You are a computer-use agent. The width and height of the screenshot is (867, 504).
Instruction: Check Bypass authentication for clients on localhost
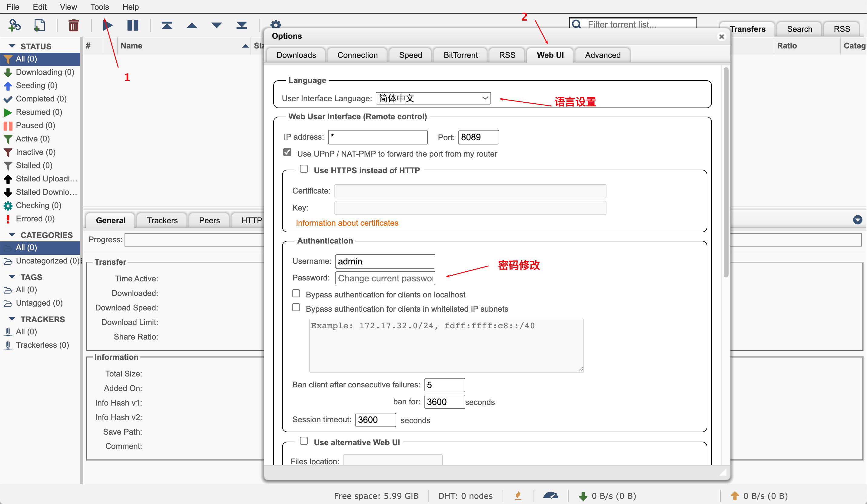coord(296,293)
